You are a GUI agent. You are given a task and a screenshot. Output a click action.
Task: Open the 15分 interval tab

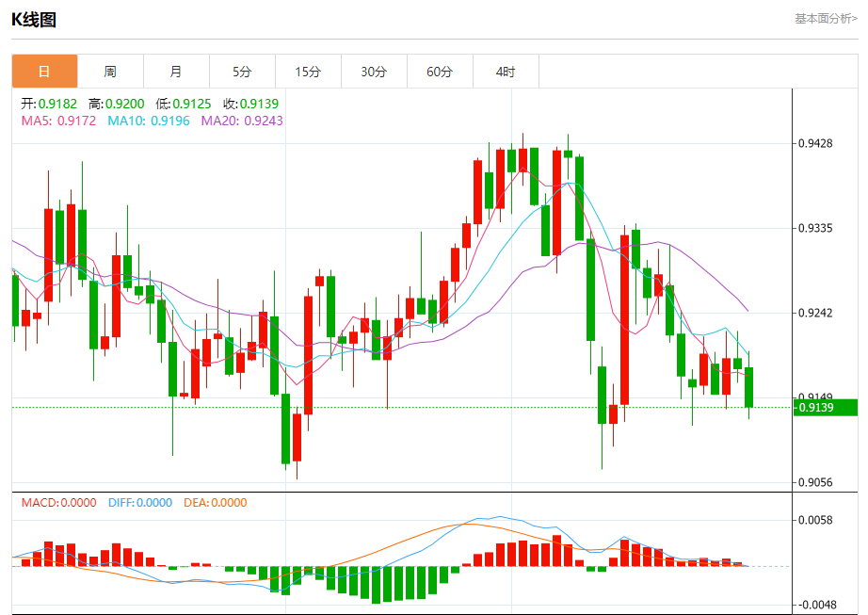tap(308, 71)
